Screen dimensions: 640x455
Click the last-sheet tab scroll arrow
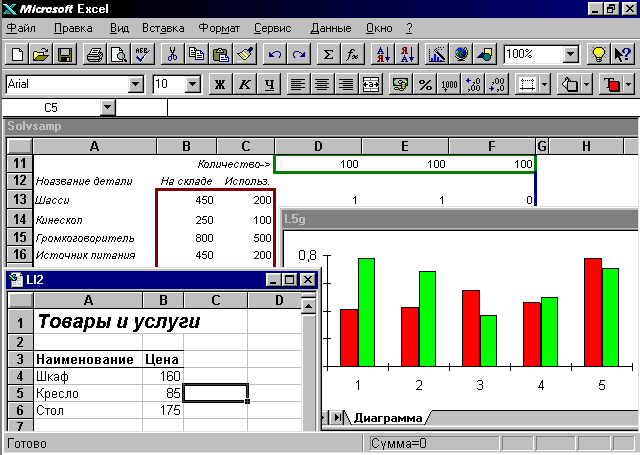click(338, 417)
